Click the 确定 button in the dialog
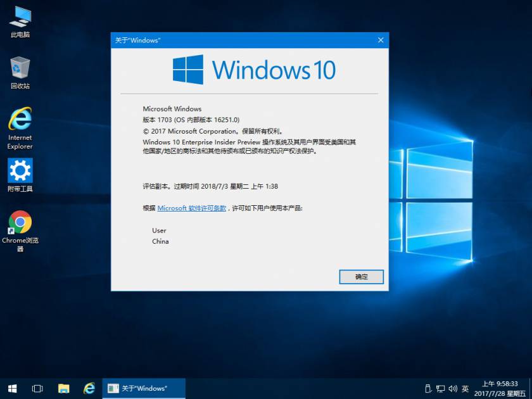This screenshot has width=532, height=399. pos(362,277)
